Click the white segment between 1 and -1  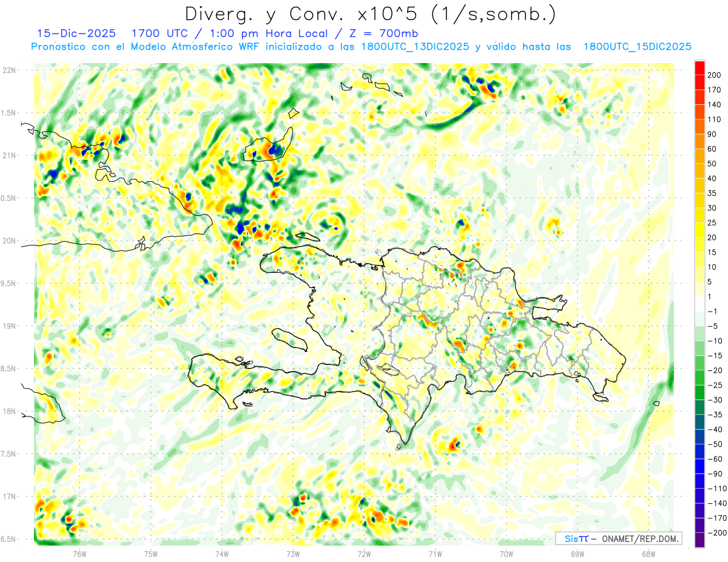click(x=700, y=304)
